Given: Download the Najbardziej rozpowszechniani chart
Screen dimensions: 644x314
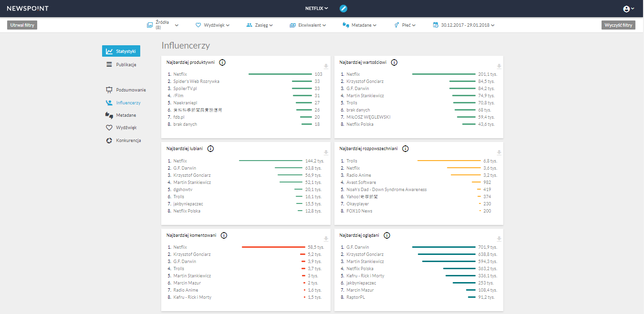Looking at the screenshot, I should 499,152.
